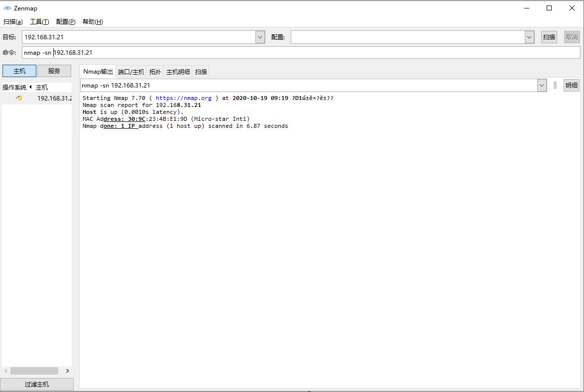Switch to the 拓扑 topology tab
The height and width of the screenshot is (392, 584).
pos(155,72)
